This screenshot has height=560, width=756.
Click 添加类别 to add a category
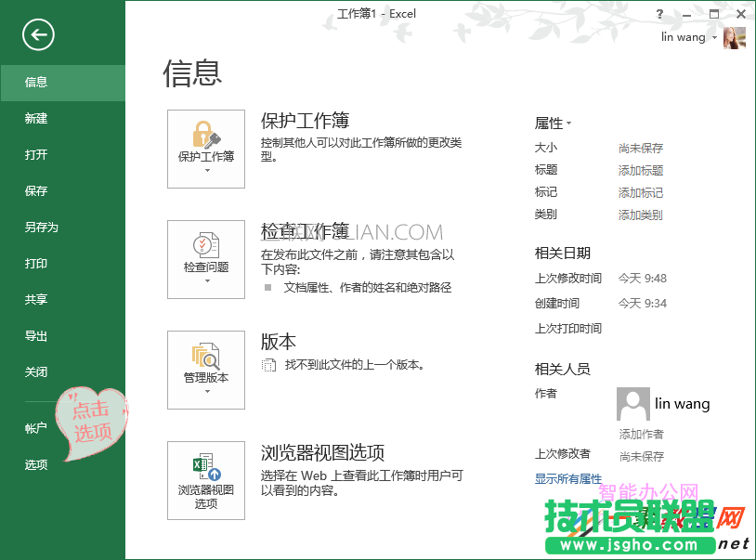tap(641, 215)
